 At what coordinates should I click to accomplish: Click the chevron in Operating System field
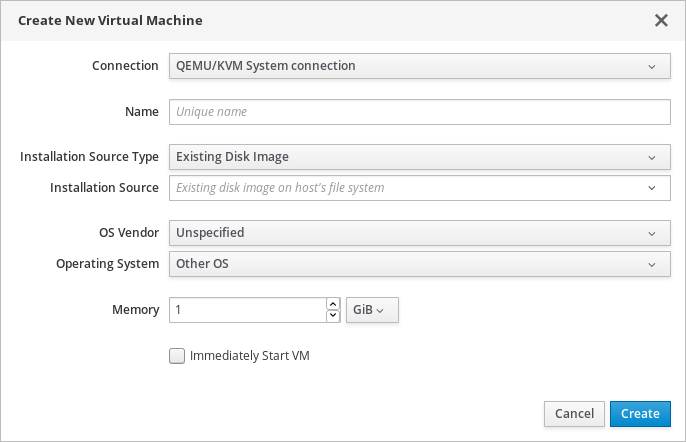[652, 265]
